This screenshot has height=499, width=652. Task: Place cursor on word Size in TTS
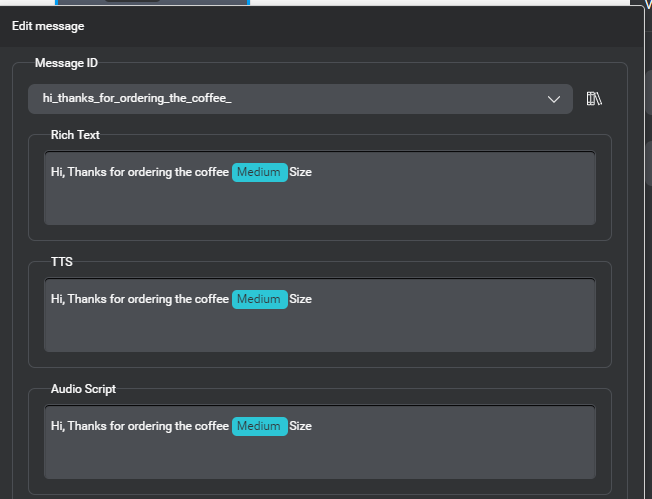[301, 299]
